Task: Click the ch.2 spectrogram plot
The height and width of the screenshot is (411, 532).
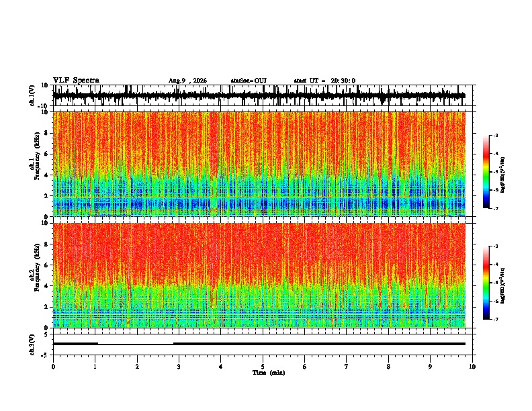Action: [259, 275]
